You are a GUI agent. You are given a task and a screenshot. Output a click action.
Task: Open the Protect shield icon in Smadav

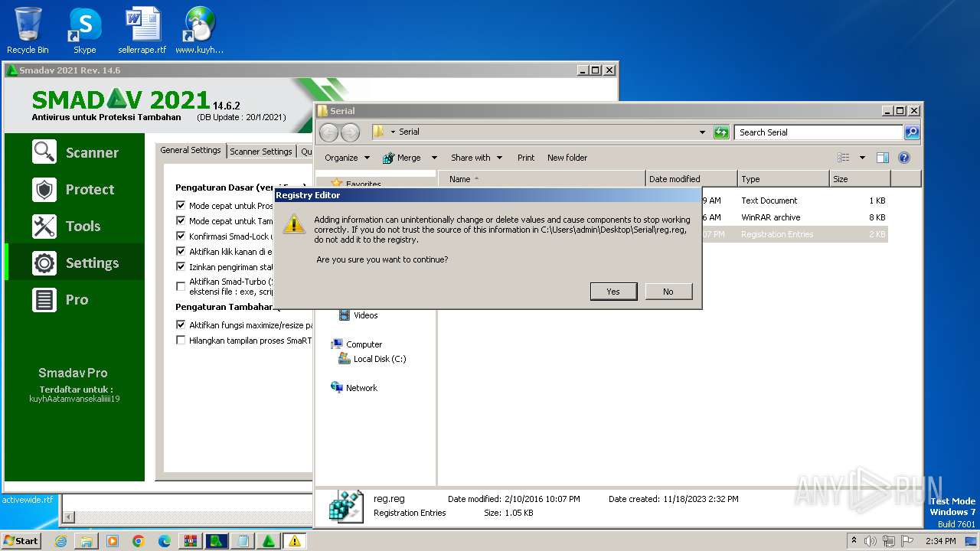[44, 189]
